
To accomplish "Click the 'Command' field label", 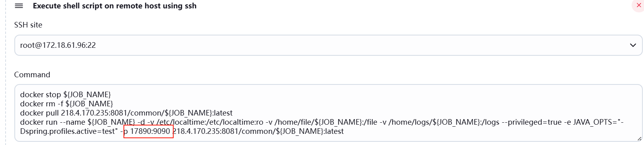I will click(32, 74).
